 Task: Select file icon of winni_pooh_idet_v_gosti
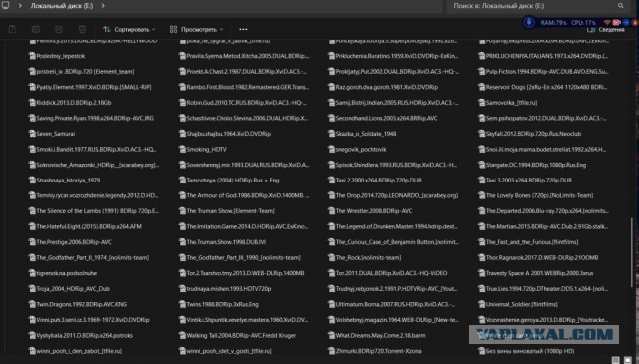182,351
